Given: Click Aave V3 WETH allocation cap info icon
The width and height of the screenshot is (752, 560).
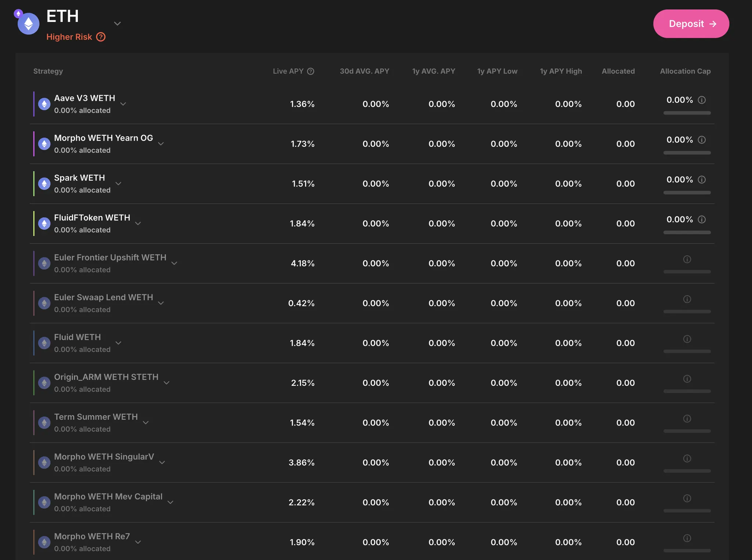Looking at the screenshot, I should (x=702, y=100).
